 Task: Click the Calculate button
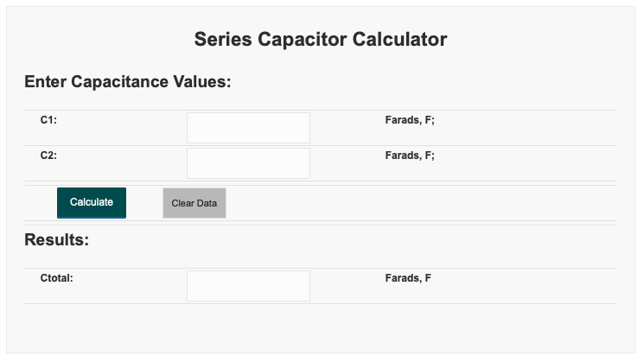pyautogui.click(x=92, y=203)
